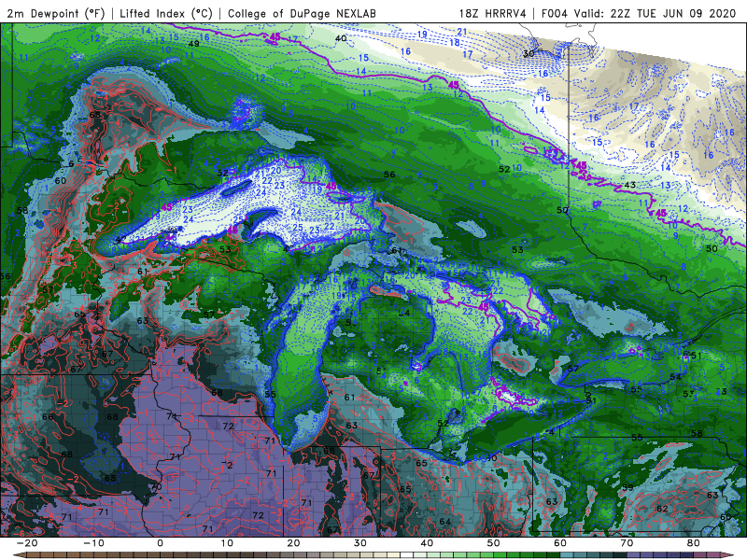
Task: Click the '20' label on the color scale
Action: pyautogui.click(x=293, y=543)
